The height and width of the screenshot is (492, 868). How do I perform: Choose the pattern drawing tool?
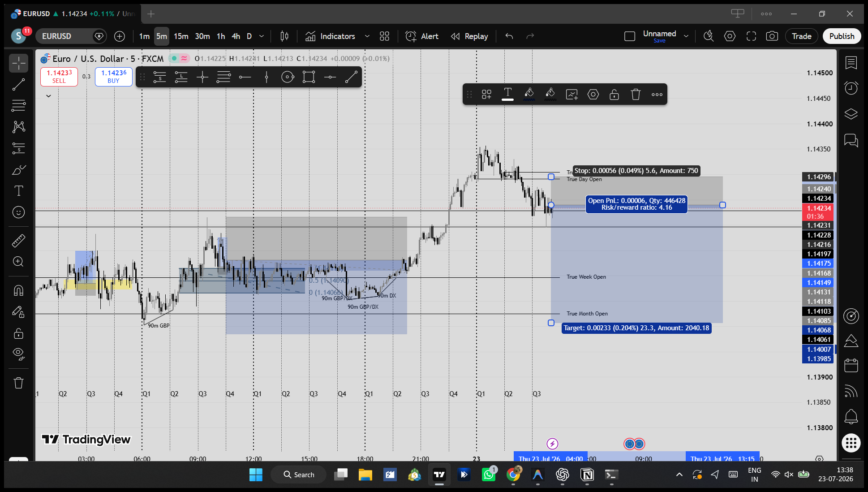(19, 127)
